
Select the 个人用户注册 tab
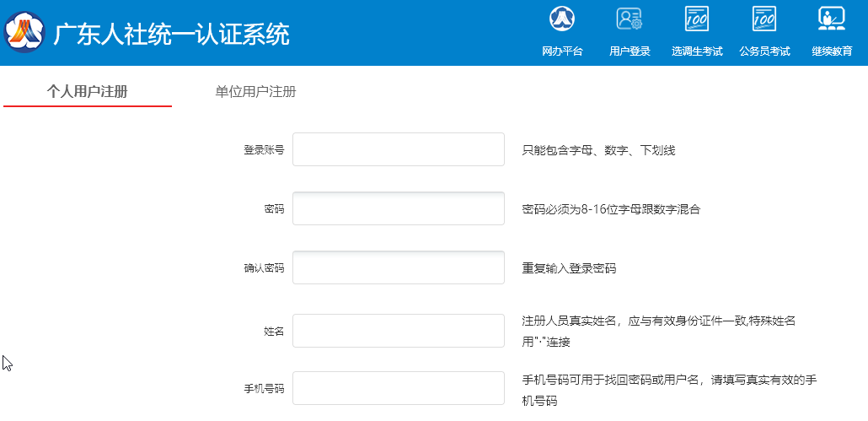[x=88, y=92]
